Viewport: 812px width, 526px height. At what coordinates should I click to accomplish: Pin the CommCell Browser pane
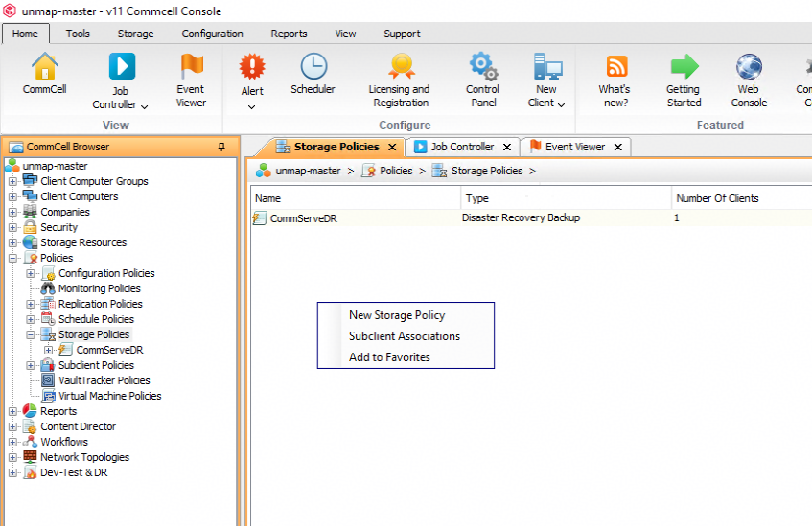point(221,147)
